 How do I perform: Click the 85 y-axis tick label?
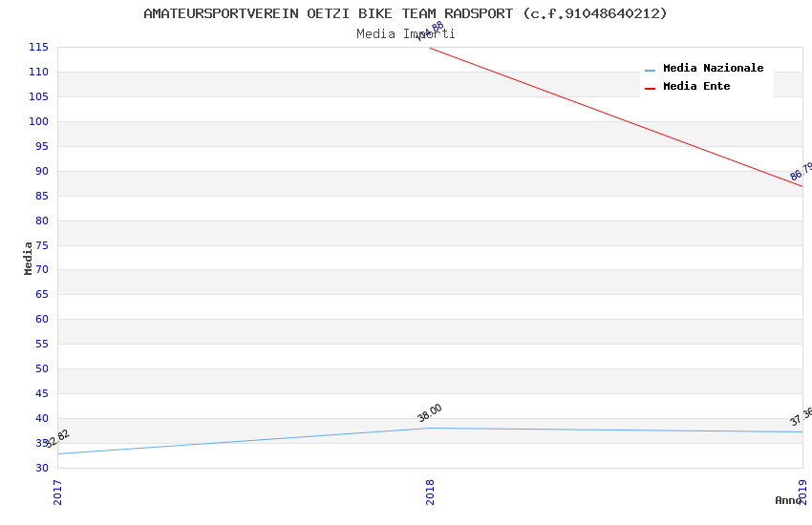[42, 196]
